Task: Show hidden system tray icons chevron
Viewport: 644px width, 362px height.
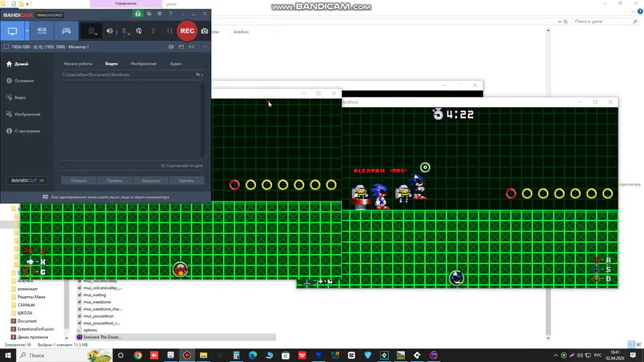Action: coord(556,356)
